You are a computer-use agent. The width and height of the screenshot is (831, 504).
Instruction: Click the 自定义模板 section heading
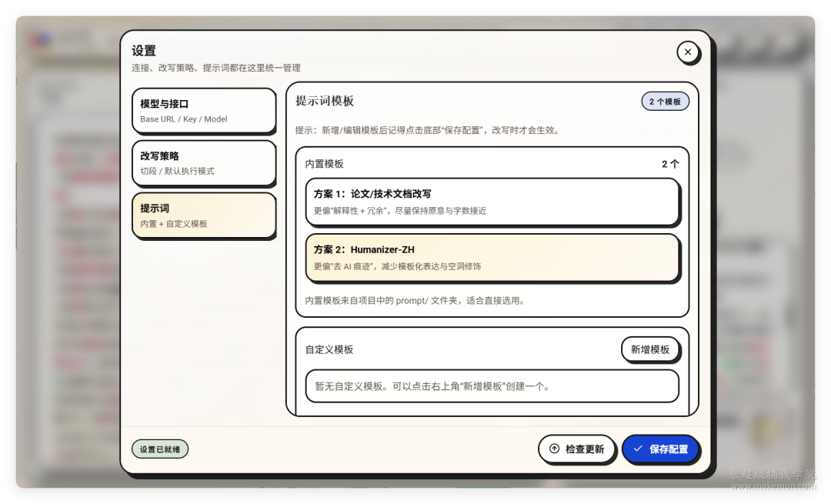329,349
